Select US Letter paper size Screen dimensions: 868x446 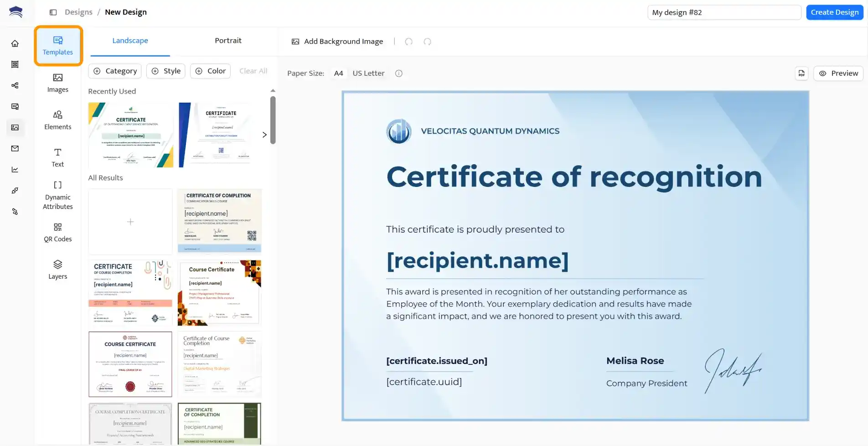click(368, 73)
